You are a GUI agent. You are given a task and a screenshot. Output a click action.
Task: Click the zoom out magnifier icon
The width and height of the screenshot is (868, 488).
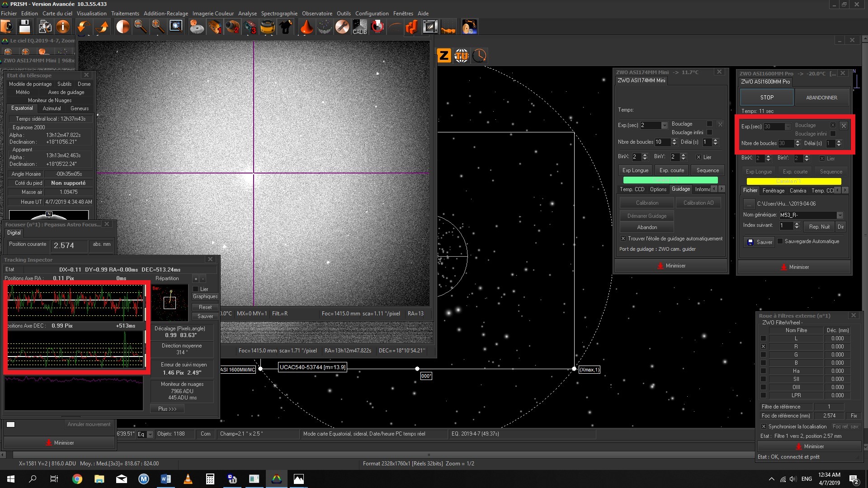point(141,27)
